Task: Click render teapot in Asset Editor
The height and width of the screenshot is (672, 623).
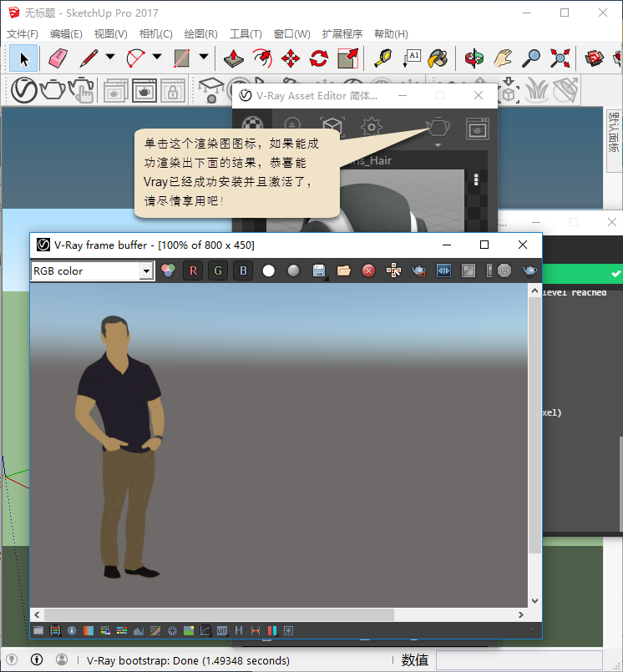Action: coord(438,127)
